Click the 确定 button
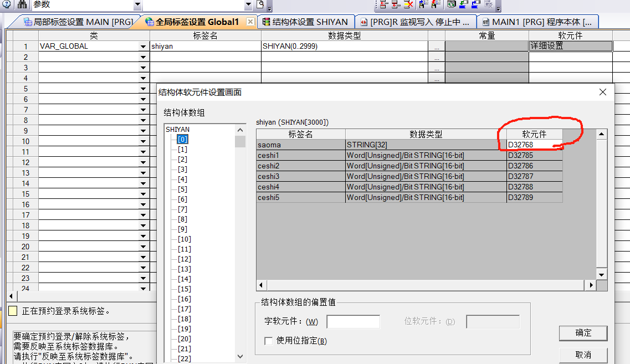This screenshot has width=630, height=364. [583, 333]
